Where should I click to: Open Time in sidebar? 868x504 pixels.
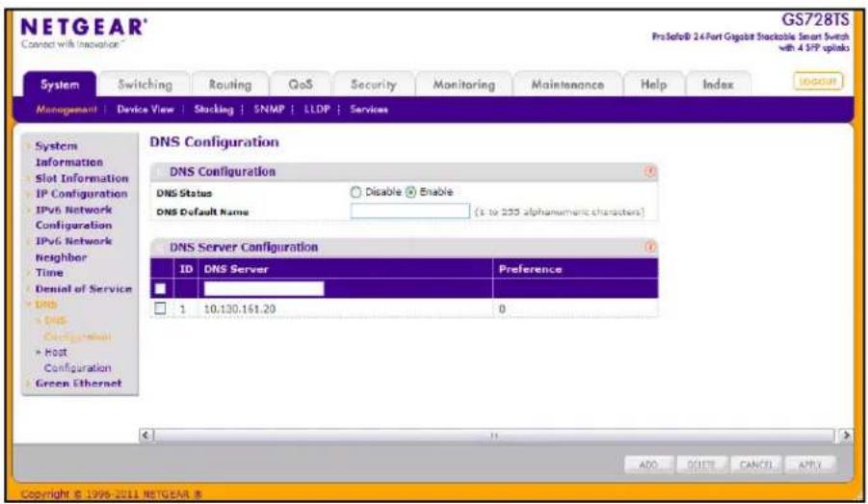coord(49,273)
